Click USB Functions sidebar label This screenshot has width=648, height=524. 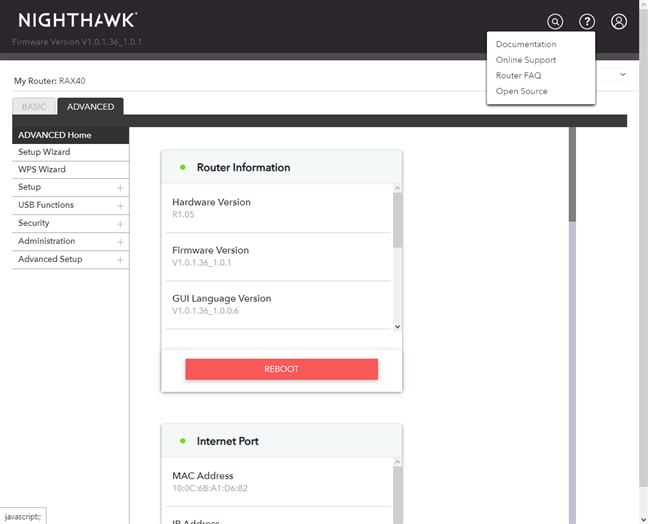pos(46,205)
